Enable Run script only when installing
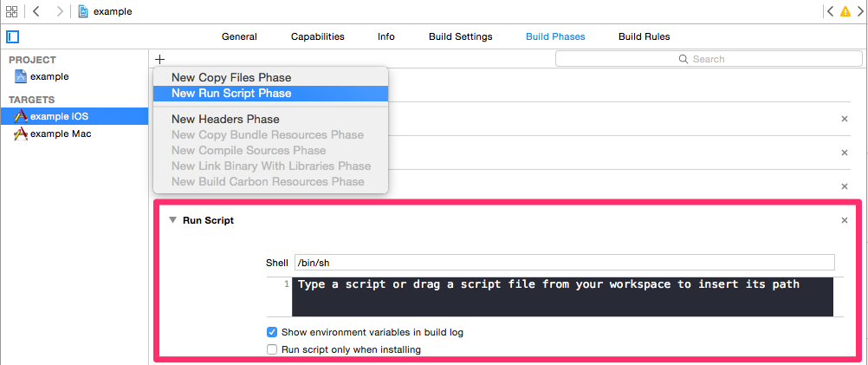Image resolution: width=868 pixels, height=365 pixels. (272, 349)
